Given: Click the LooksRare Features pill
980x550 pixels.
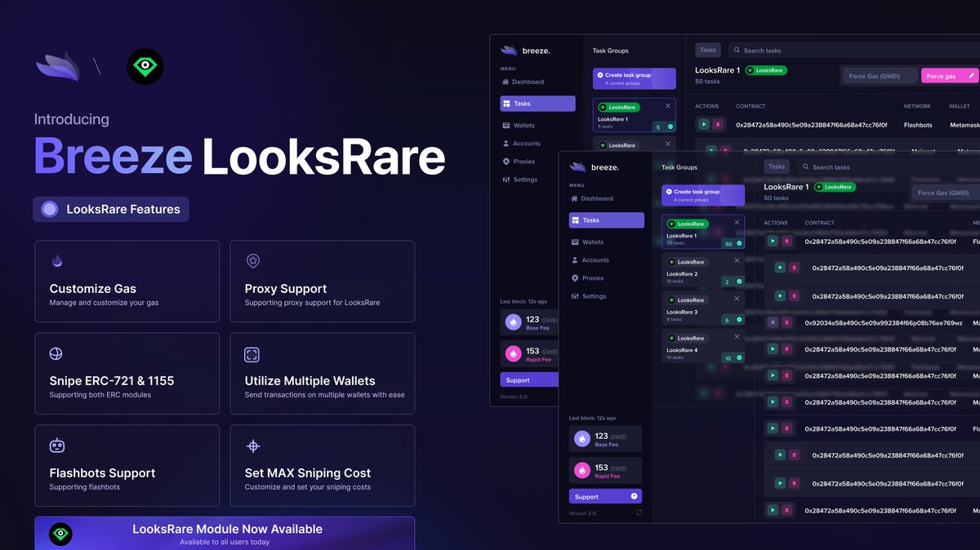Looking at the screenshot, I should pos(111,209).
